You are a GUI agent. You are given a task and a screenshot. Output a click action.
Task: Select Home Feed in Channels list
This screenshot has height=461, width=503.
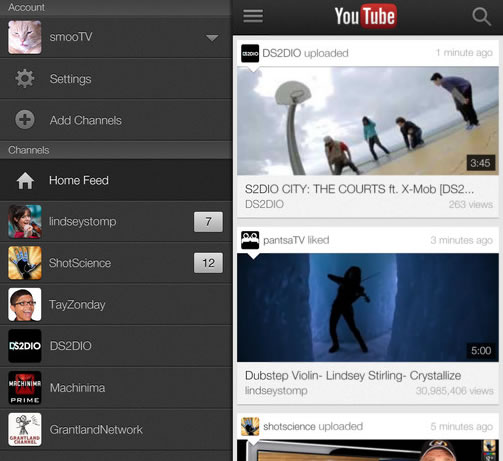click(116, 180)
